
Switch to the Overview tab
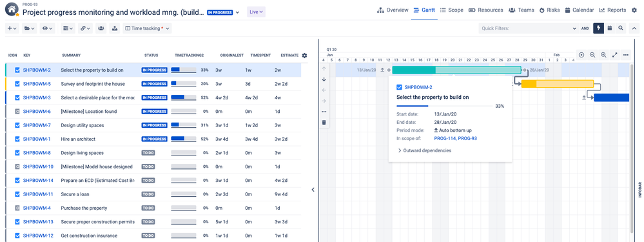point(393,10)
